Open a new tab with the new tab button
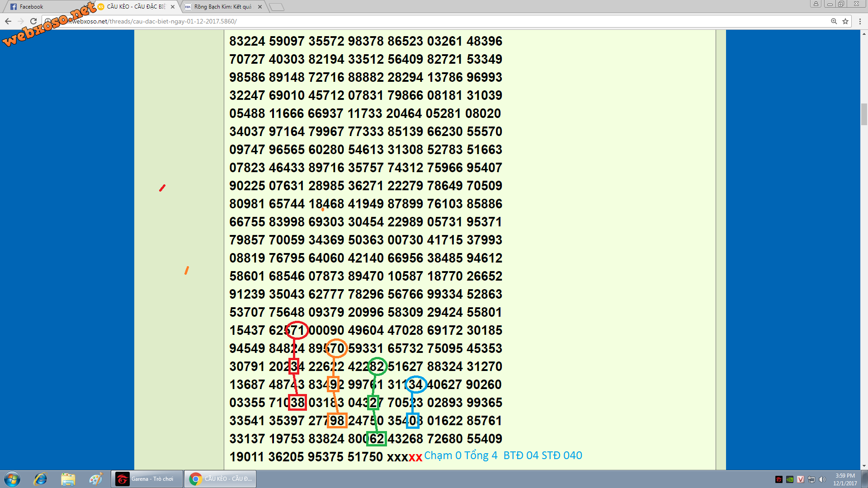This screenshot has width=868, height=488. click(x=277, y=7)
